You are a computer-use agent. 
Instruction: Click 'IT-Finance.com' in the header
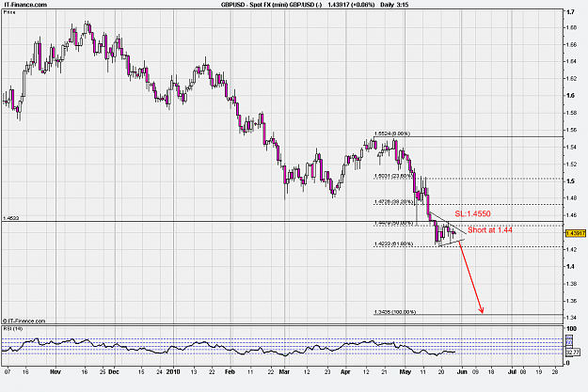point(25,5)
